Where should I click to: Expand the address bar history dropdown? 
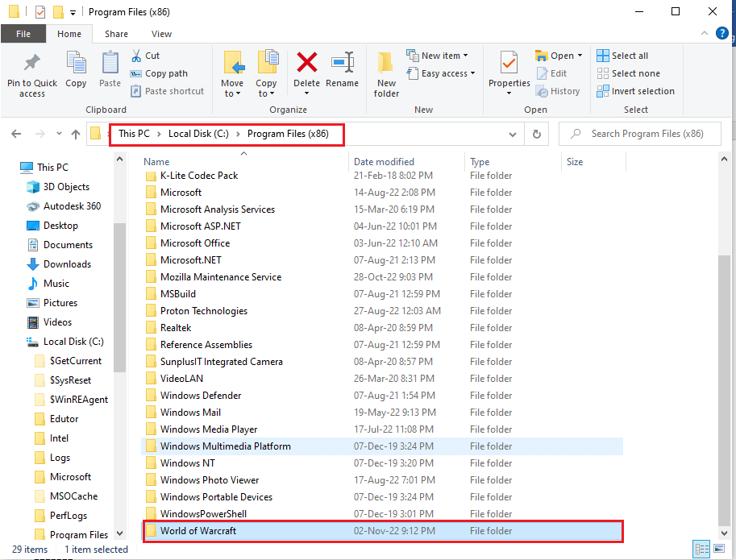click(513, 135)
